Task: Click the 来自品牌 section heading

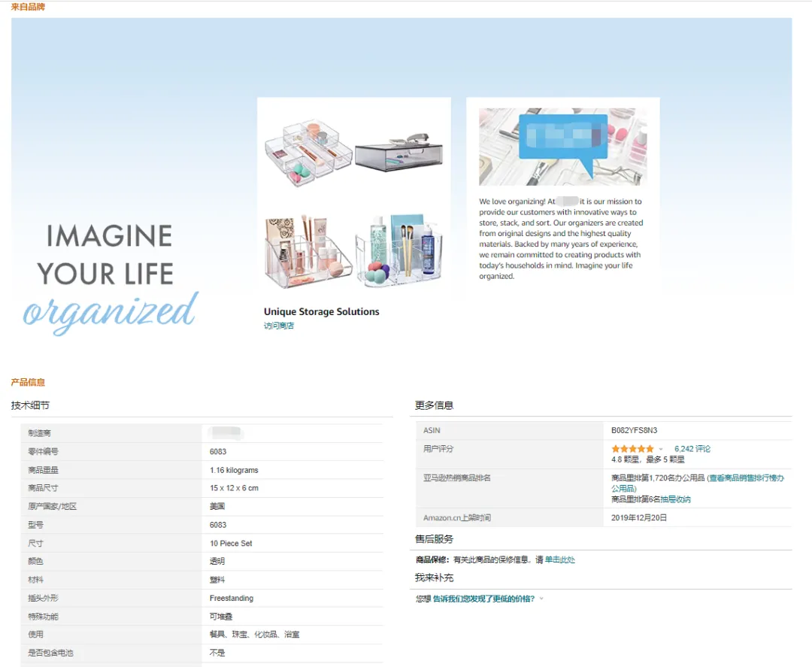Action: click(28, 7)
